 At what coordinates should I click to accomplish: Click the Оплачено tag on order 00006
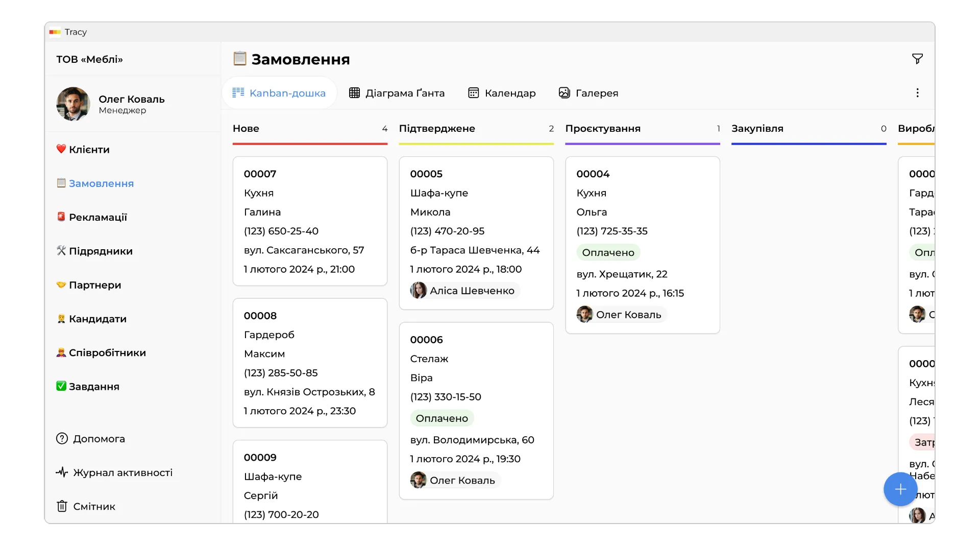pyautogui.click(x=442, y=418)
